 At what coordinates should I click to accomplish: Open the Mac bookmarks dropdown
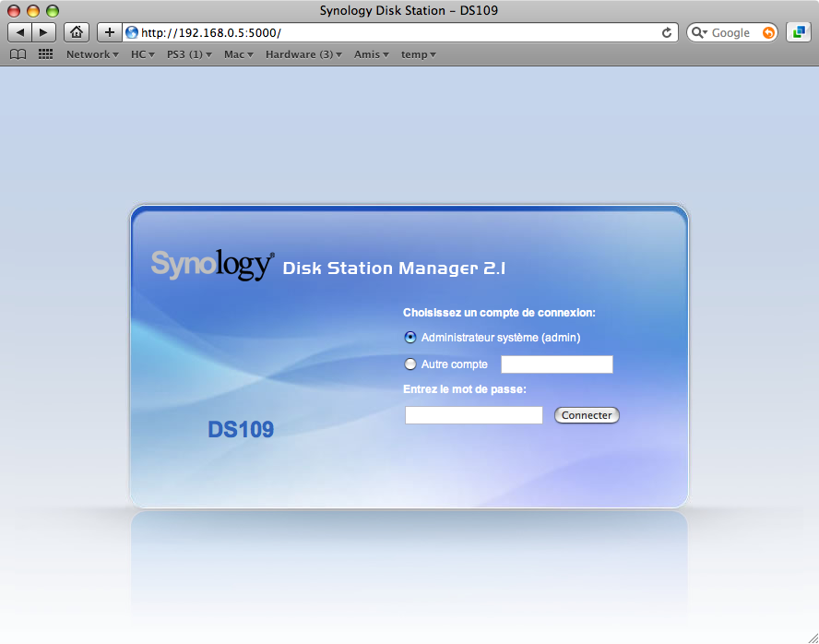(239, 54)
